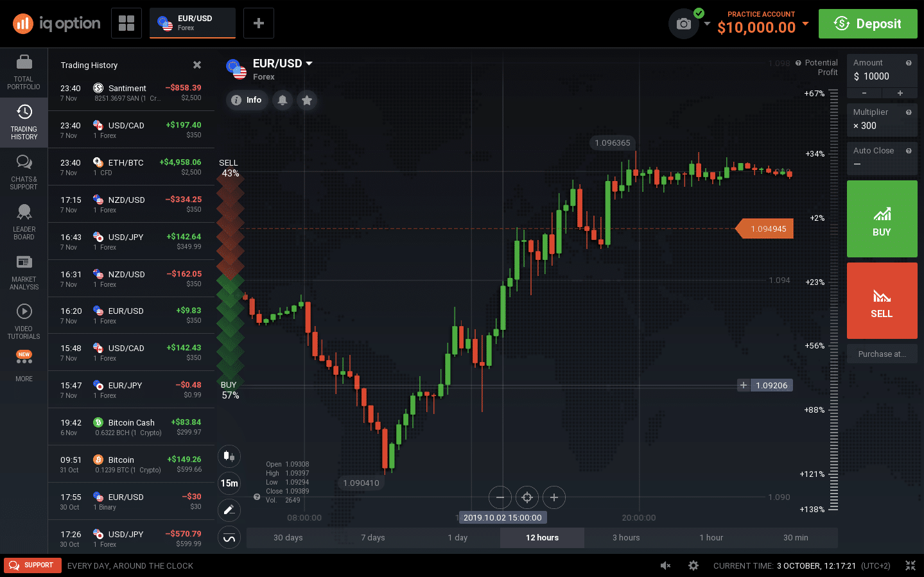Open the Multiplier x300 selector
924x577 pixels.
(x=882, y=119)
